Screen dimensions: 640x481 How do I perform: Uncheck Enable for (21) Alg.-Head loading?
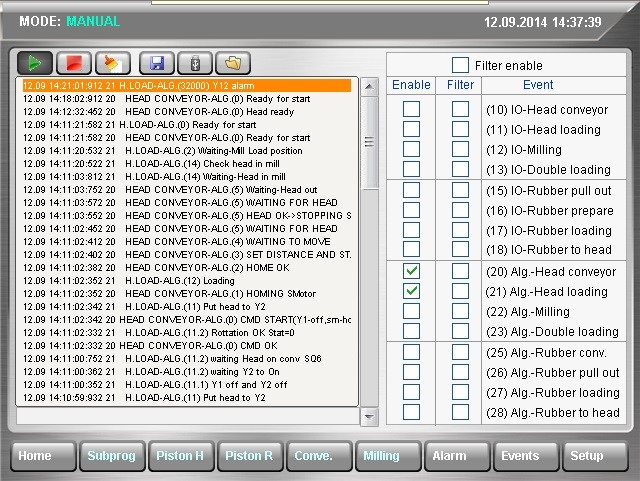click(x=411, y=291)
